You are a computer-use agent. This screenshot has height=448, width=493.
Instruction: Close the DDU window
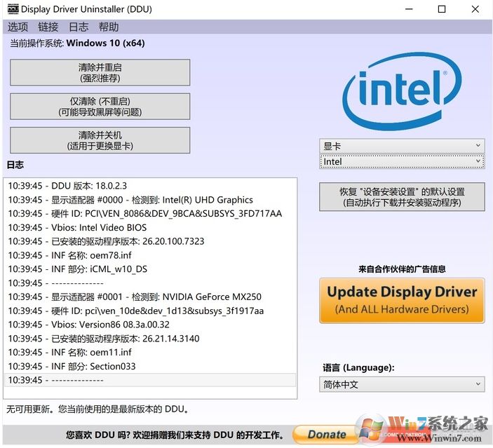point(475,9)
